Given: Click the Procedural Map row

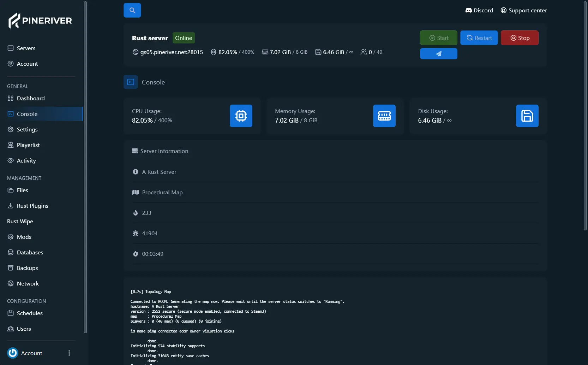Looking at the screenshot, I should [x=335, y=192].
